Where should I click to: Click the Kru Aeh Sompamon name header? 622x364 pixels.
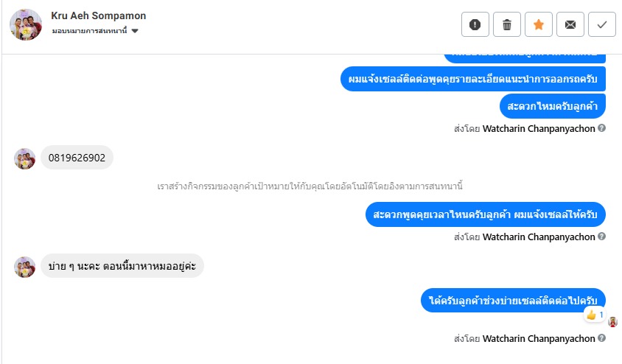click(x=99, y=15)
